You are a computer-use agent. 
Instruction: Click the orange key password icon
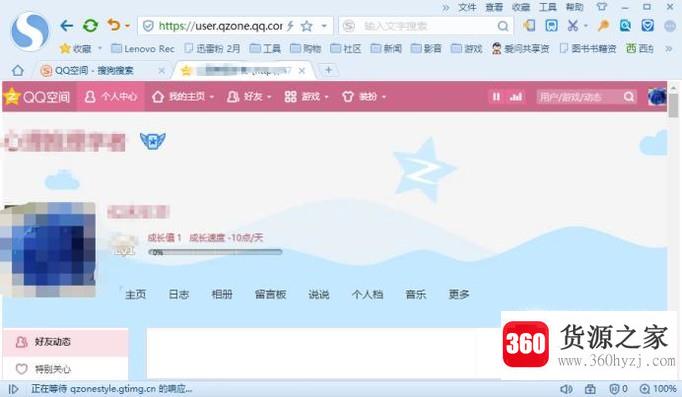(x=603, y=26)
